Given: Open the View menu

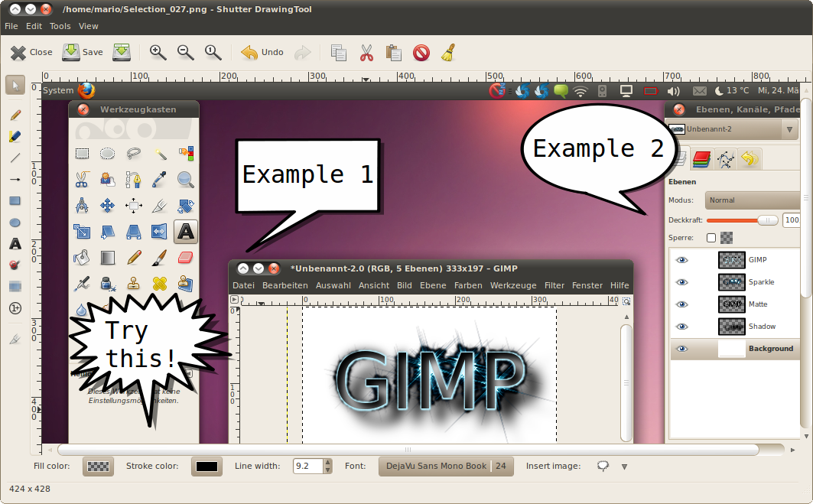Looking at the screenshot, I should (x=89, y=26).
